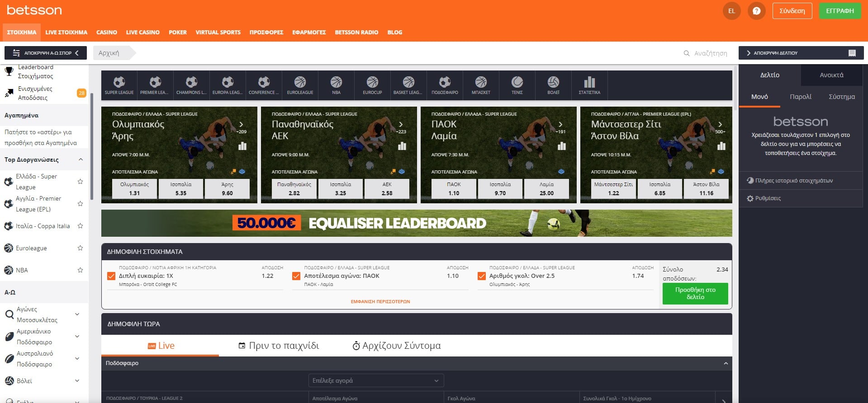Favorite Αγγλία - Premier League with star

(80, 204)
